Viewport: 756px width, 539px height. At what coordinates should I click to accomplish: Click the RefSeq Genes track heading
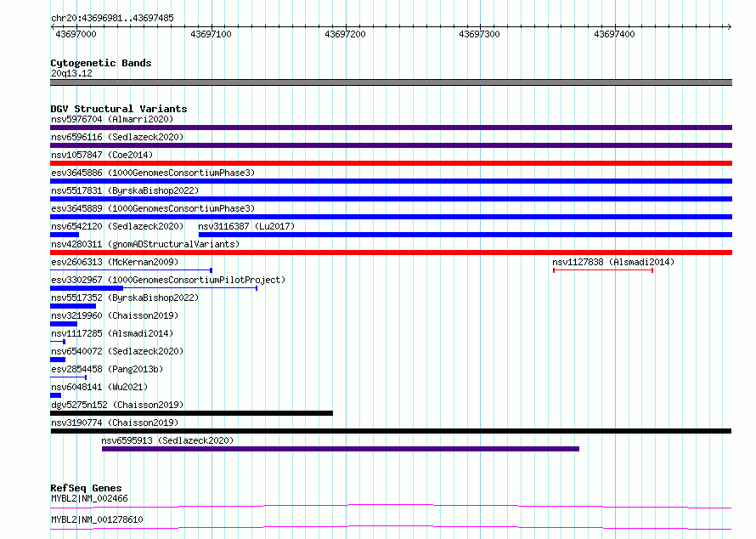click(86, 488)
